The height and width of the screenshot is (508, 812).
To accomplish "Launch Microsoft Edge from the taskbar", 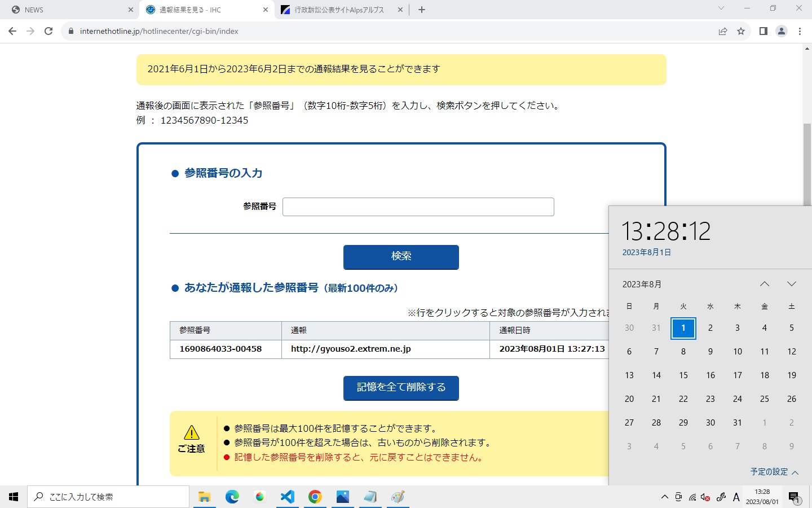I will (x=232, y=497).
